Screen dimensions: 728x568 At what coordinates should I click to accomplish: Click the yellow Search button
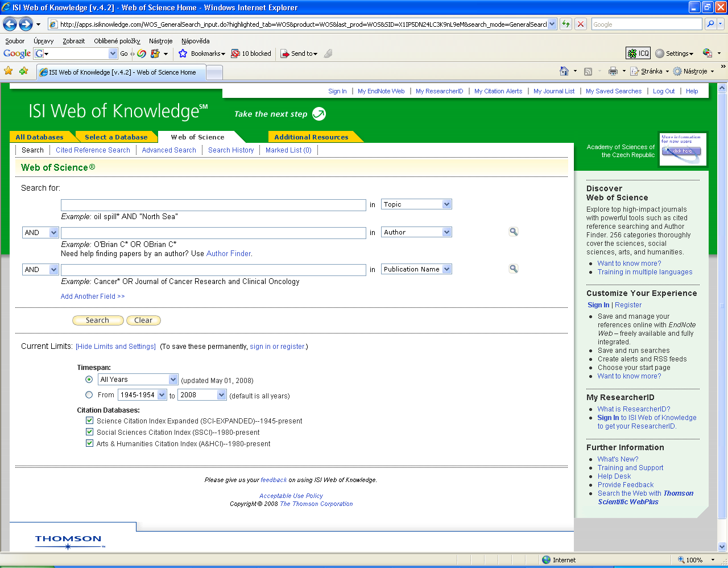(98, 320)
